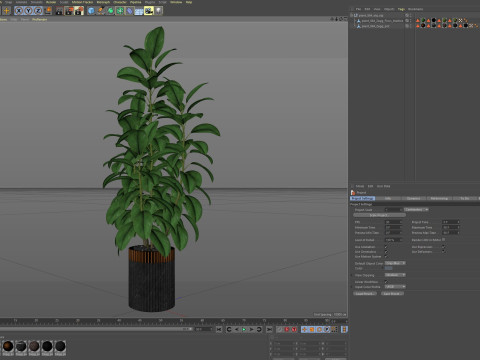The height and width of the screenshot is (360, 480).
Task: Click the FPS input field
Action: pyautogui.click(x=394, y=222)
